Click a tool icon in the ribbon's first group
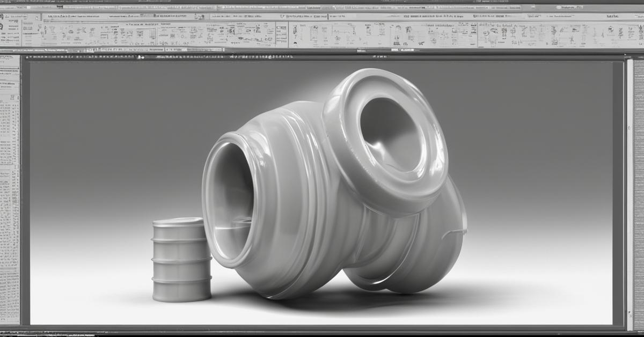 tap(64, 35)
